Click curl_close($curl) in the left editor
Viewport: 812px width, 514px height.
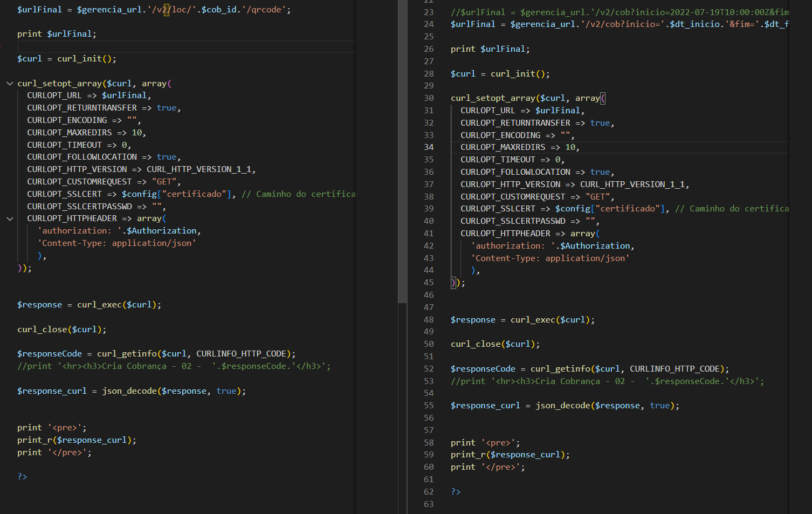tap(59, 330)
